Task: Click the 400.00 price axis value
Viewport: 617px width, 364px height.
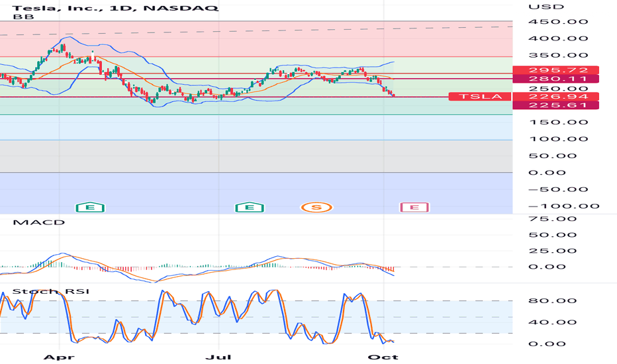Action: pyautogui.click(x=558, y=38)
